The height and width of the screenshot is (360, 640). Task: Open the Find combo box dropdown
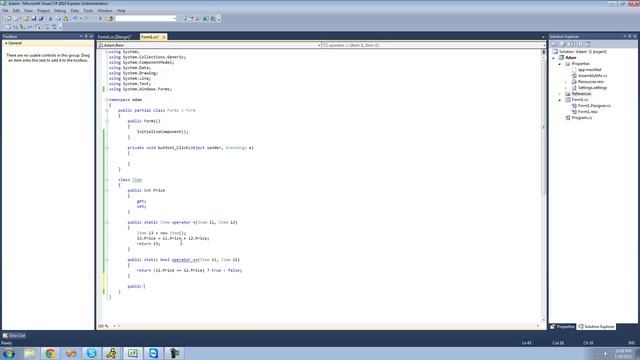[x=175, y=19]
